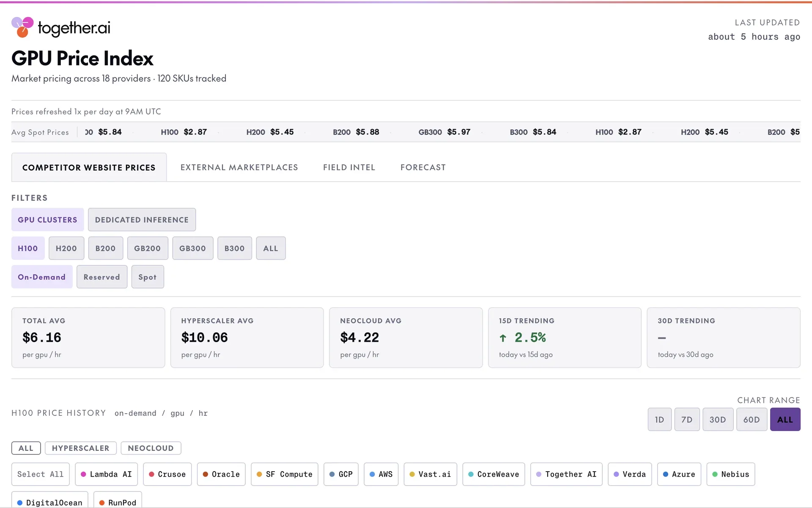Choose the GB200 GPU filter
The image size is (812, 508).
148,248
